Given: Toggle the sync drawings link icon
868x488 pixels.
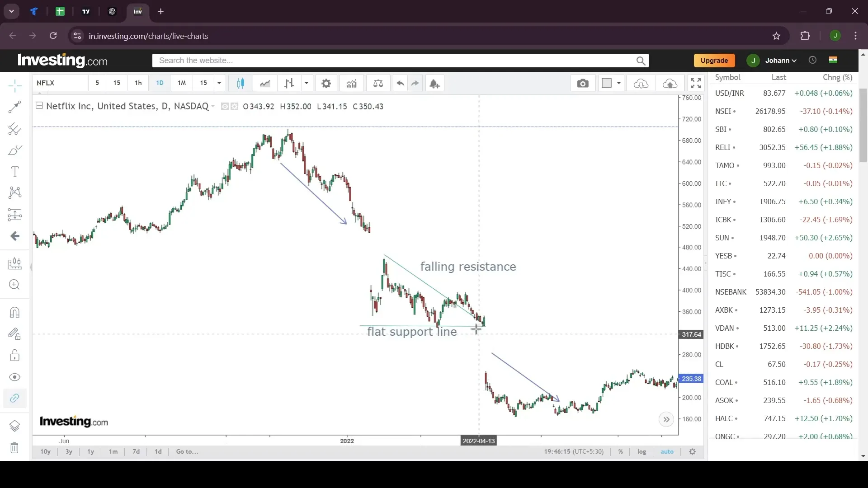Looking at the screenshot, I should 15,399.
